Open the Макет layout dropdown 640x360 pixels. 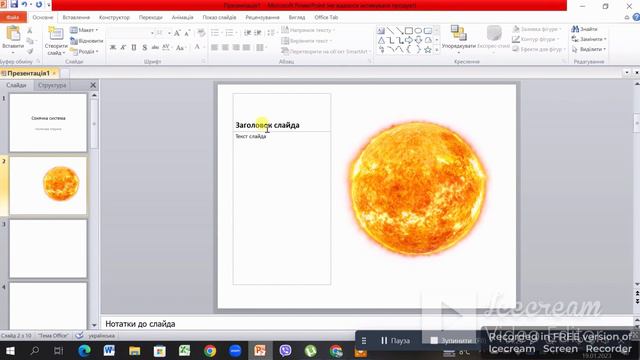pos(84,30)
